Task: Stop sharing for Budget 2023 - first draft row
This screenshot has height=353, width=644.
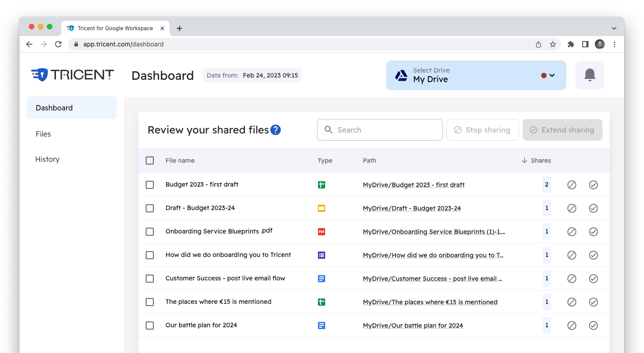Action: [572, 185]
